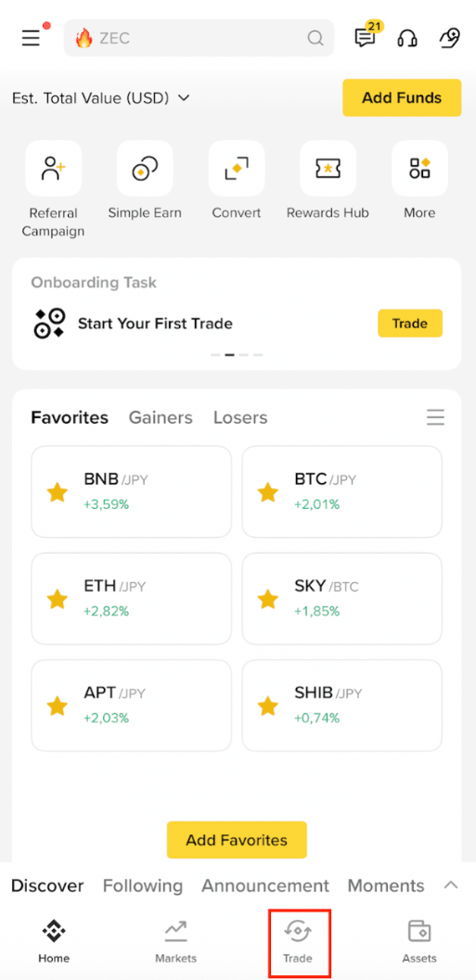Select the third onboarding carousel indicator

244,354
